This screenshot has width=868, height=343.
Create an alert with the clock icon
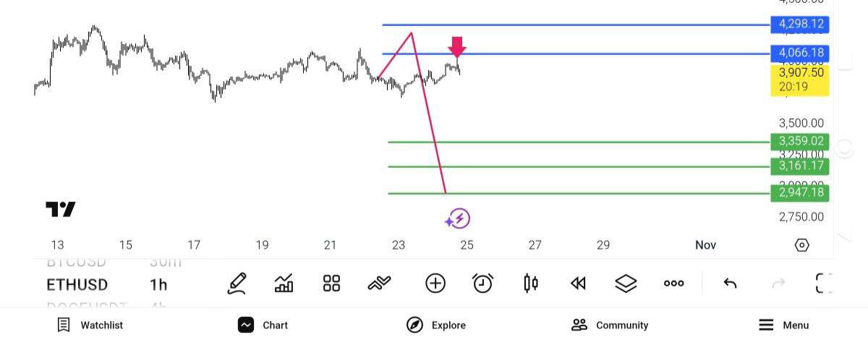[x=482, y=284]
